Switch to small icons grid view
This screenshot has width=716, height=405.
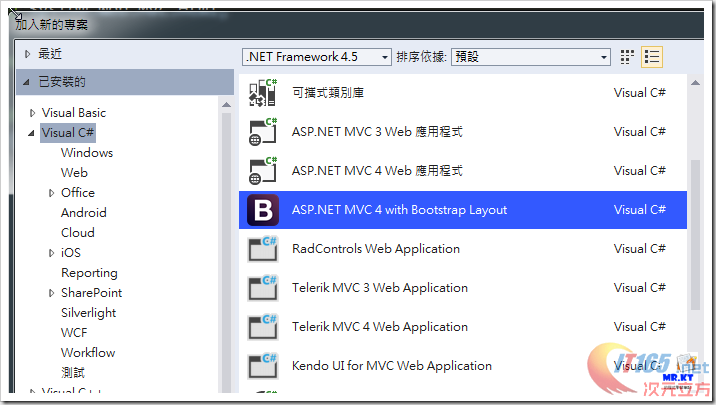(x=627, y=57)
